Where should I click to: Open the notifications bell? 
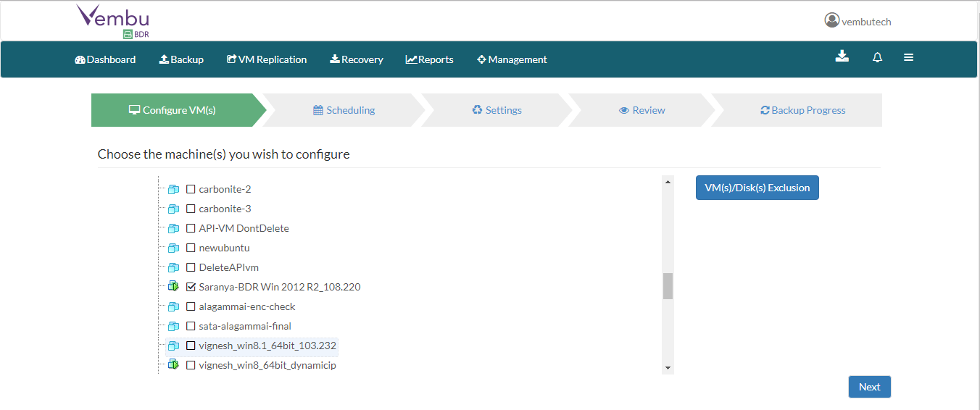(877, 57)
